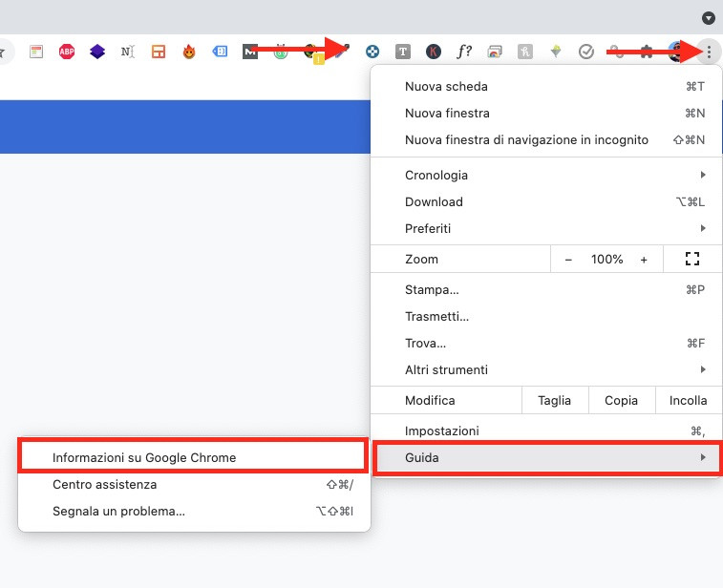The height and width of the screenshot is (588, 723).
Task: Click the green funnel extension icon
Action: click(556, 51)
